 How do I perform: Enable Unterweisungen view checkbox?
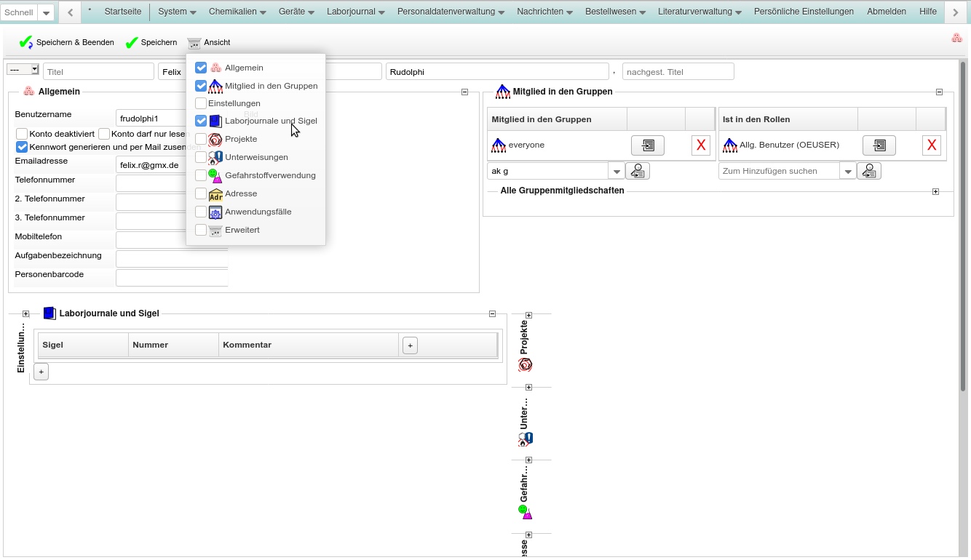201,157
